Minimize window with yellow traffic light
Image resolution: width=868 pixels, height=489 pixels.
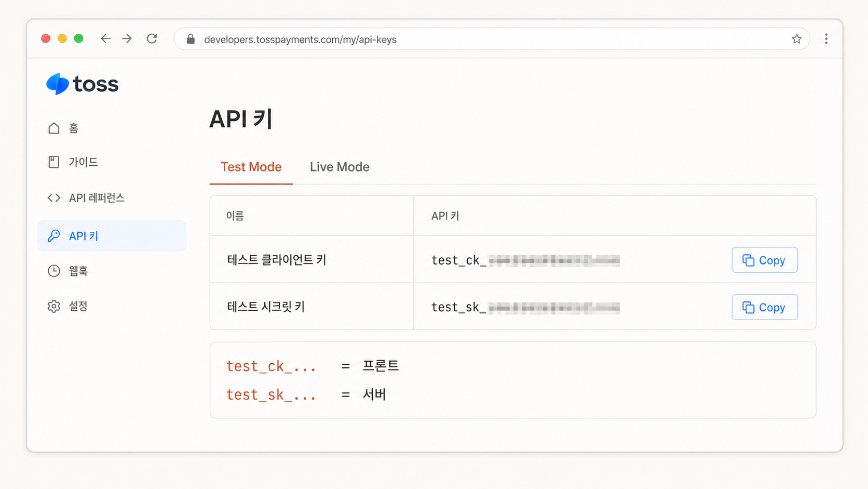[62, 38]
